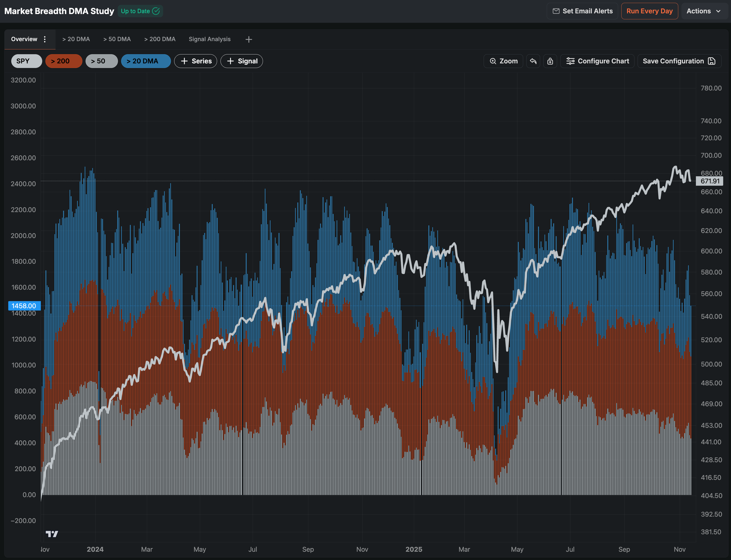Click Set Email Alerts button
731x560 pixels.
coord(582,11)
